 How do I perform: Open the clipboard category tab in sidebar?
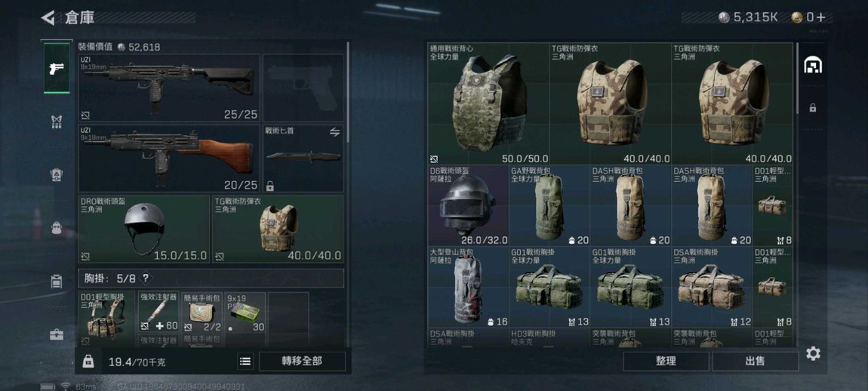[57, 281]
